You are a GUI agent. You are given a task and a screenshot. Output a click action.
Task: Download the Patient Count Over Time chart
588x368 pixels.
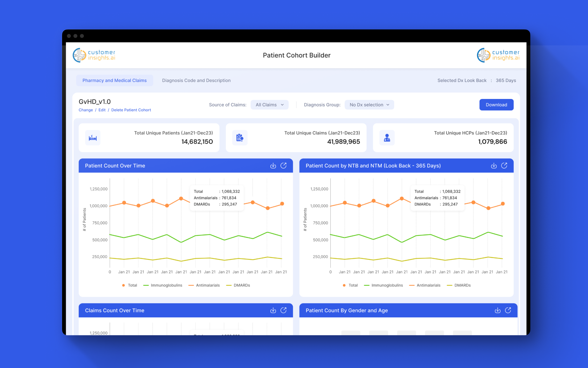tap(273, 166)
